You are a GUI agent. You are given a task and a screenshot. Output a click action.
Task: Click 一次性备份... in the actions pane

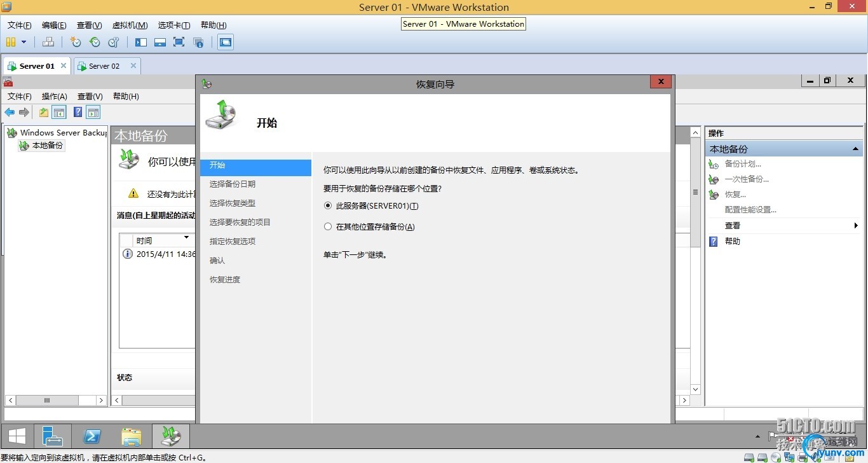click(747, 179)
